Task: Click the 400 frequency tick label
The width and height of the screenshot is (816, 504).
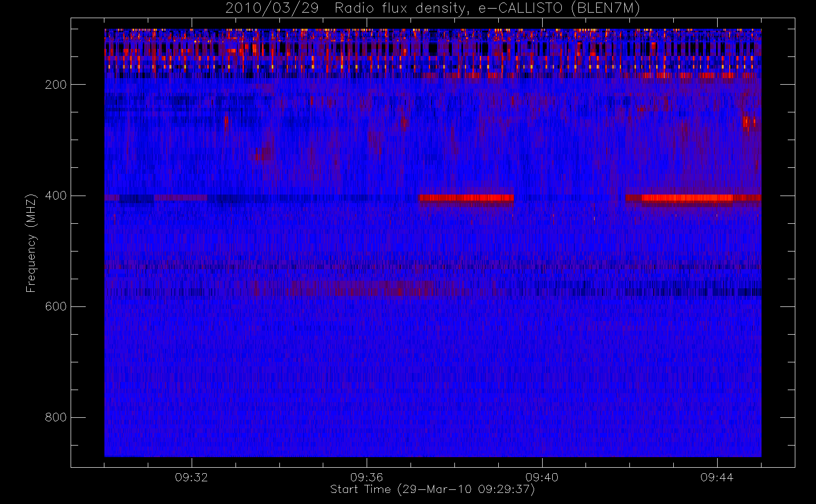Action: pos(55,196)
